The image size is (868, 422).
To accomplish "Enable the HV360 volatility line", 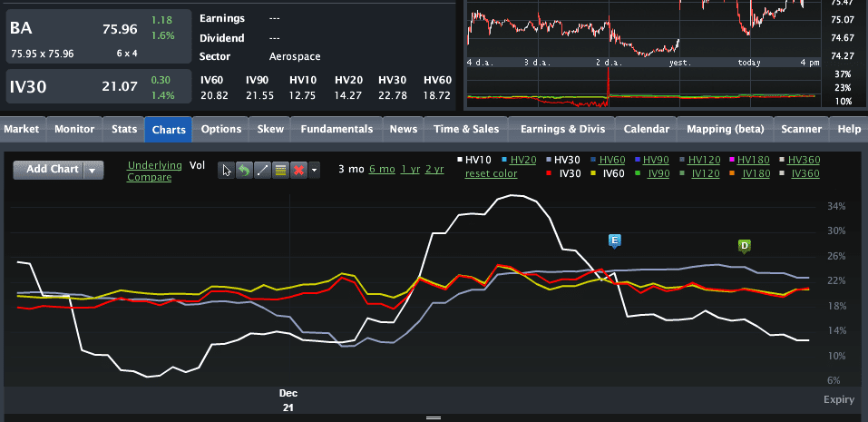I will click(x=804, y=160).
